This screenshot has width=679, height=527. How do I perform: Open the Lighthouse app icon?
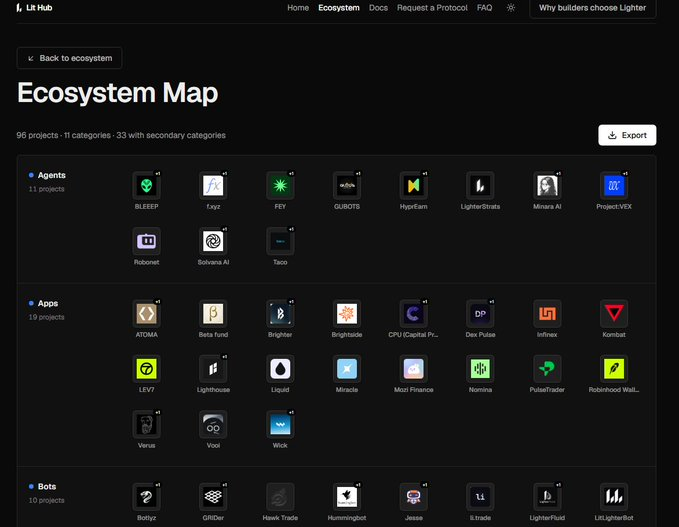[x=213, y=369]
